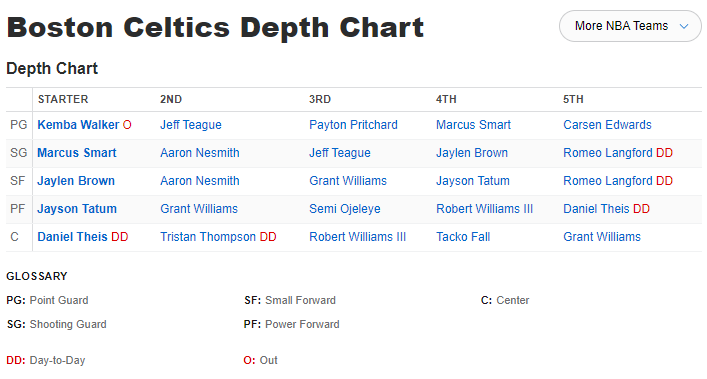Click the STARTER column header

(x=63, y=99)
